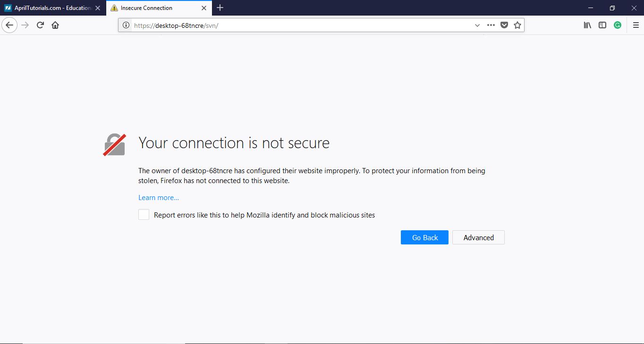Open site information via the info icon
Screen dimensions: 644x344
coord(126,25)
